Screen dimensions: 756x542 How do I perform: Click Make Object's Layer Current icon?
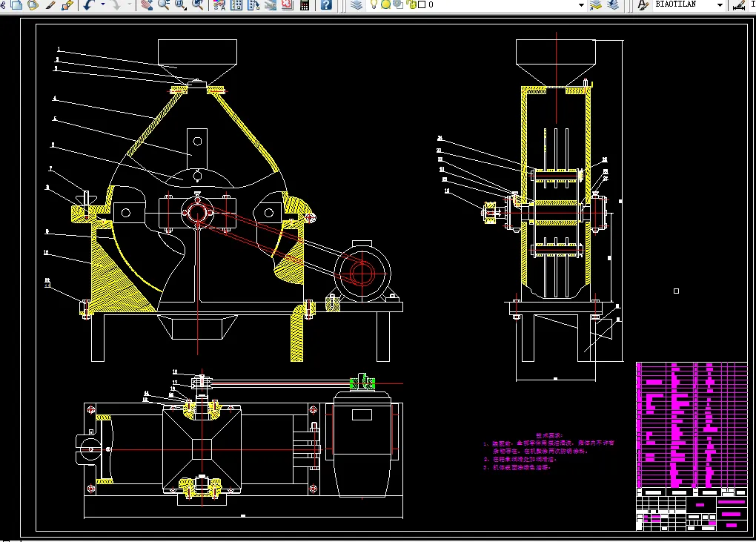click(596, 5)
